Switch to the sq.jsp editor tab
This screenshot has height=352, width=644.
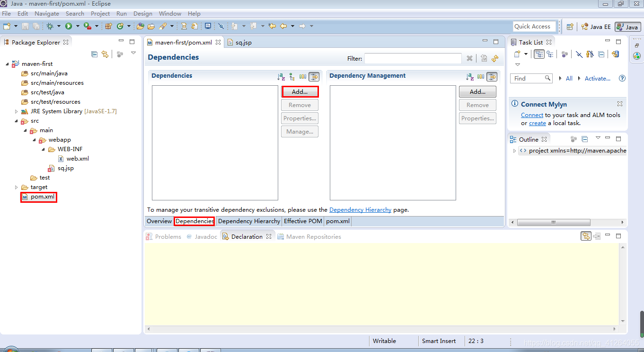pyautogui.click(x=240, y=42)
